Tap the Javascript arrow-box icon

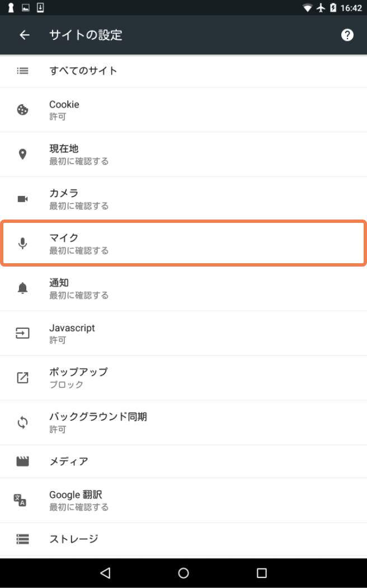(x=22, y=333)
